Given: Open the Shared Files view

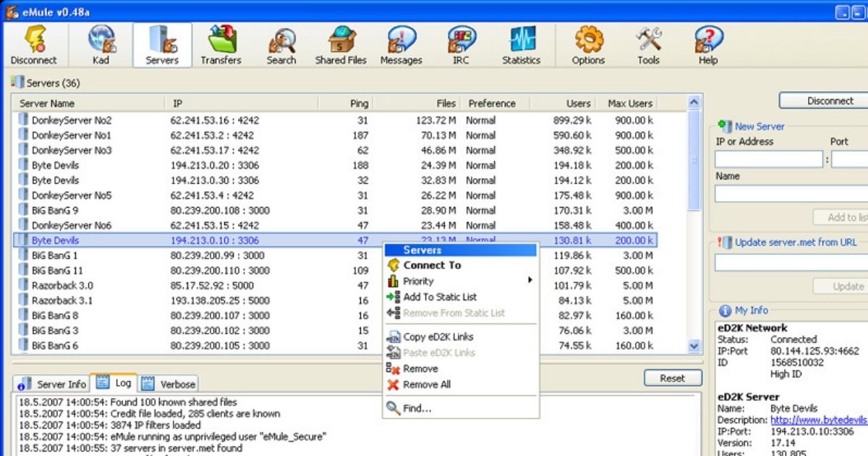Looking at the screenshot, I should pos(340,43).
